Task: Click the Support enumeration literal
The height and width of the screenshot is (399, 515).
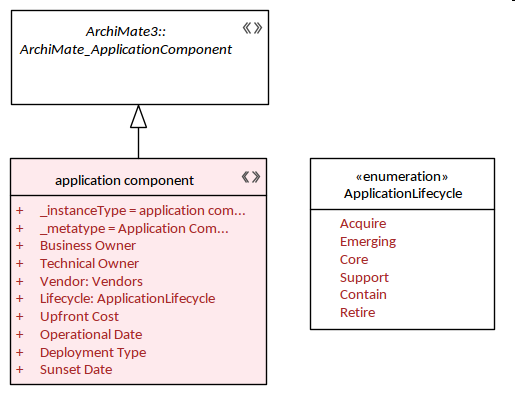Action: click(364, 277)
